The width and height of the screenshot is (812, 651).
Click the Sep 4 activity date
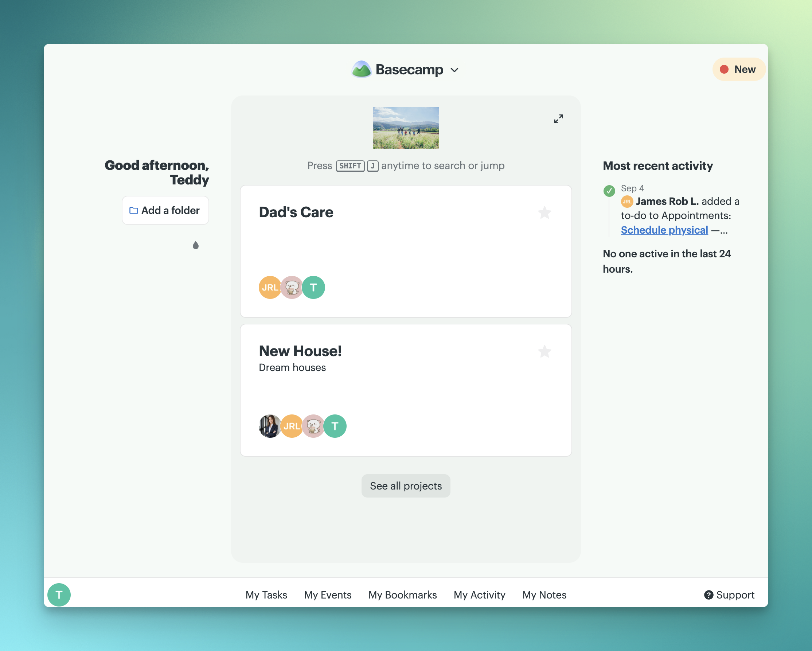point(632,188)
